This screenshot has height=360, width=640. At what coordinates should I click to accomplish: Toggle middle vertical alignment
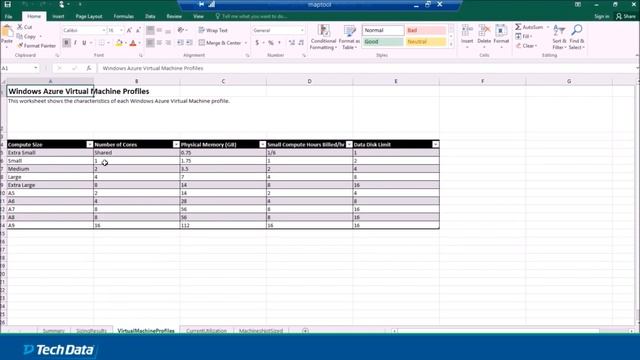pos(159,30)
